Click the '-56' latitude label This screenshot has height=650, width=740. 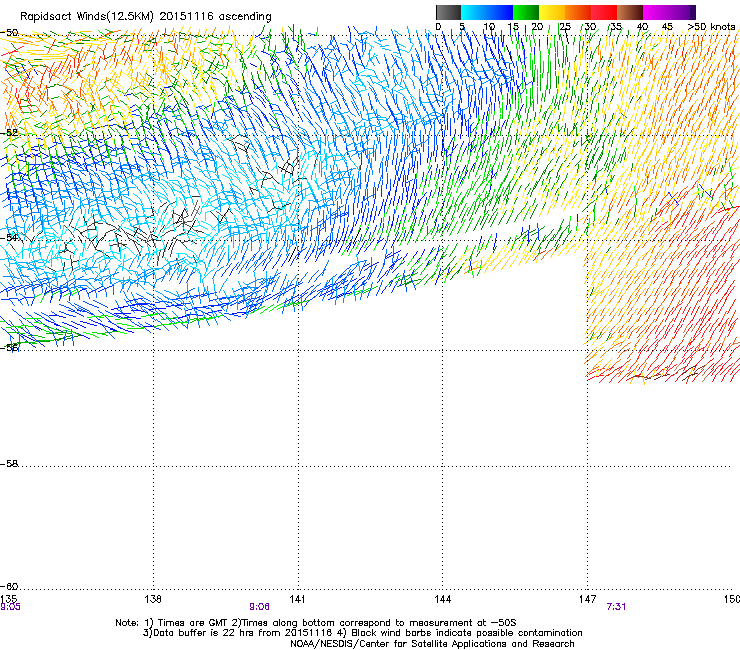(9, 347)
